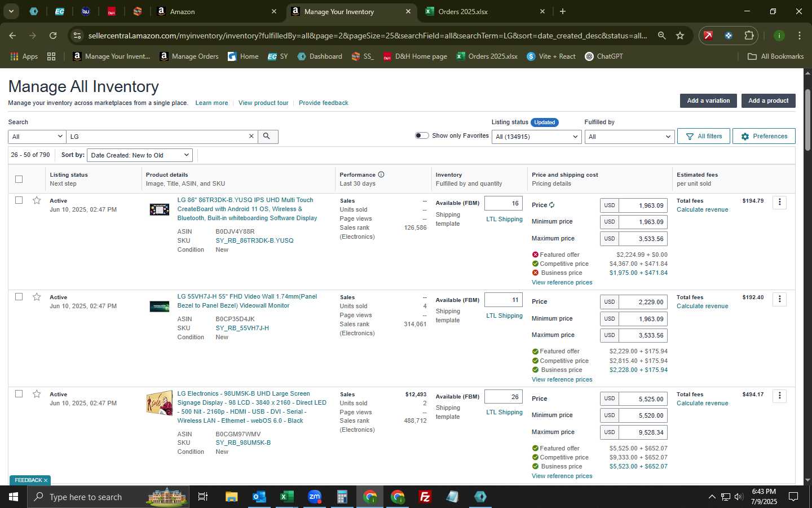Click the LG 98UM5K-B product thumbnail
Image resolution: width=812 pixels, height=508 pixels.
[159, 403]
